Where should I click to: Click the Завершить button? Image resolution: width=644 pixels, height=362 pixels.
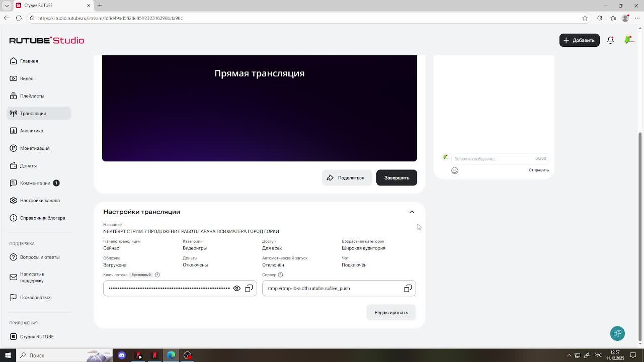click(396, 177)
